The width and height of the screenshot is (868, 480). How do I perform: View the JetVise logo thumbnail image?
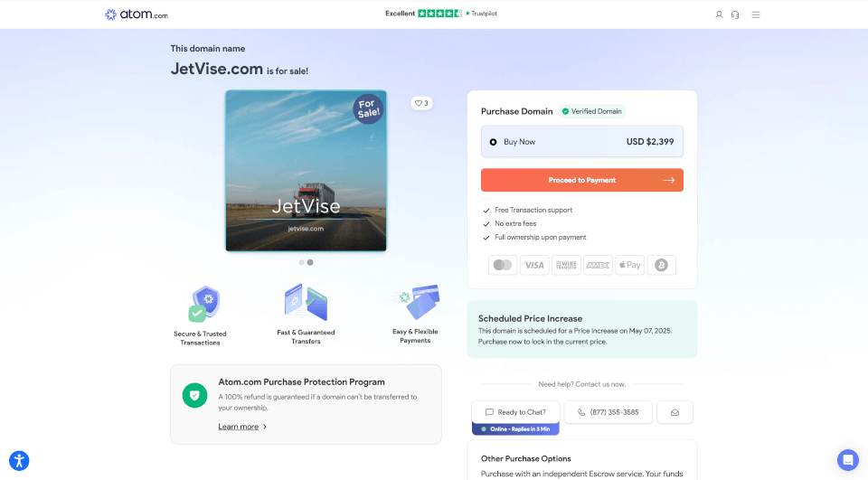point(306,171)
